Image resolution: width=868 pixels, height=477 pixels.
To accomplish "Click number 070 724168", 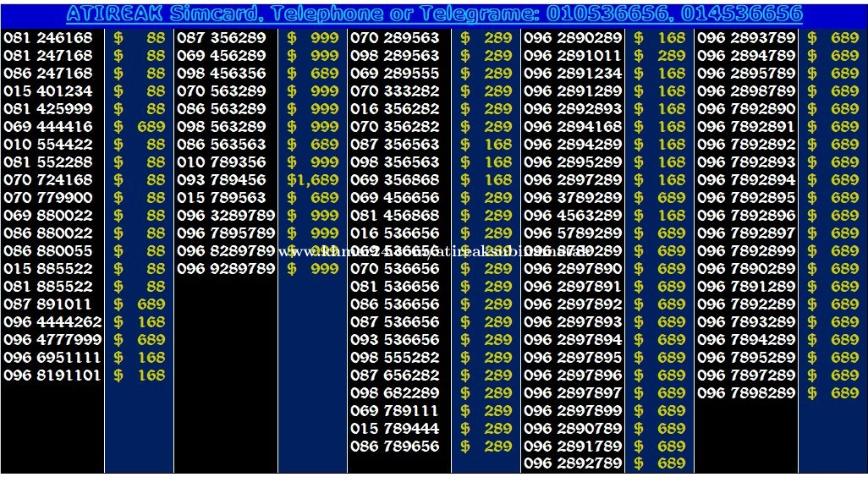I will [x=48, y=180].
